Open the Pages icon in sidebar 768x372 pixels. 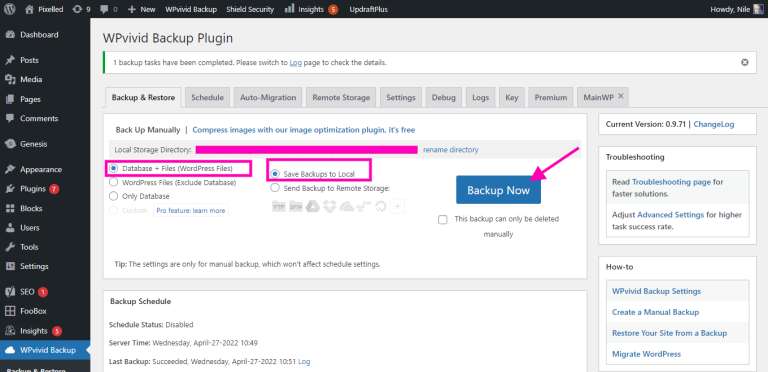[10, 99]
